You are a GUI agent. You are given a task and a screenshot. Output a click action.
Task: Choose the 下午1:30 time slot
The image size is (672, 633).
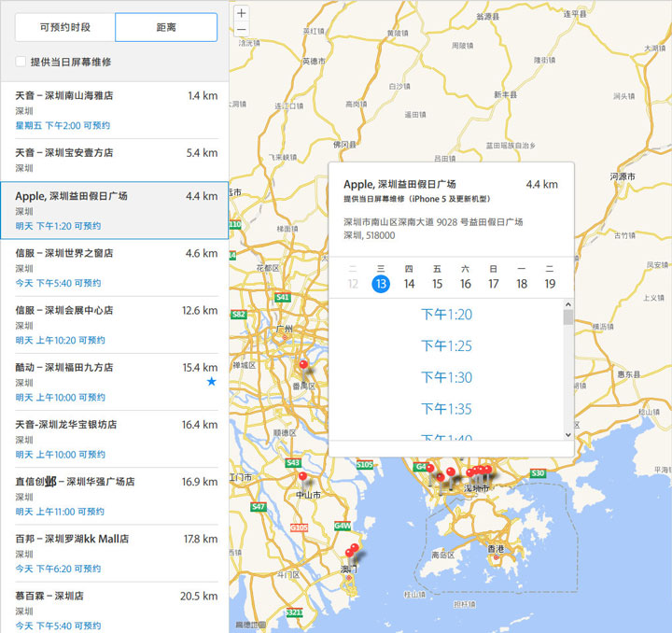click(446, 377)
